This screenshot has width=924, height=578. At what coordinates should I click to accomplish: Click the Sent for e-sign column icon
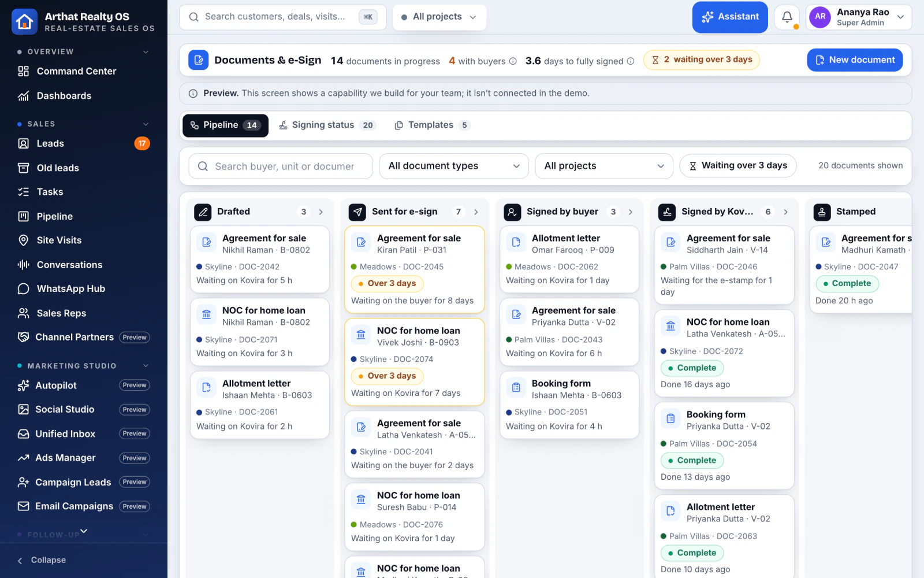click(357, 212)
